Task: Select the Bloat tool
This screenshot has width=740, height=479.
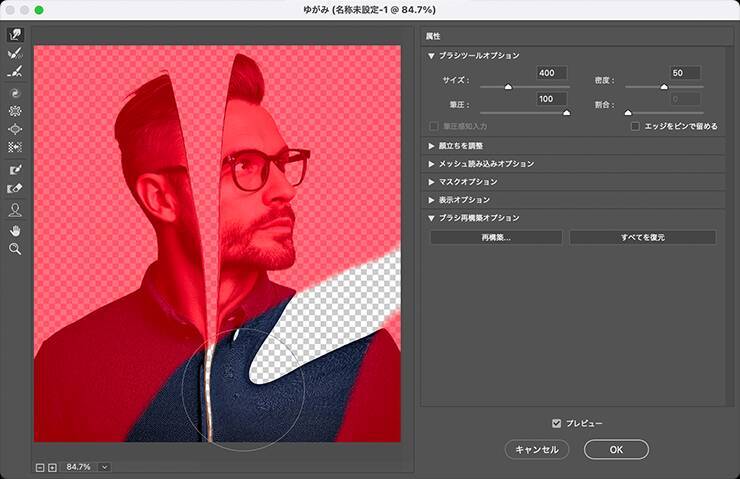Action: pyautogui.click(x=15, y=129)
